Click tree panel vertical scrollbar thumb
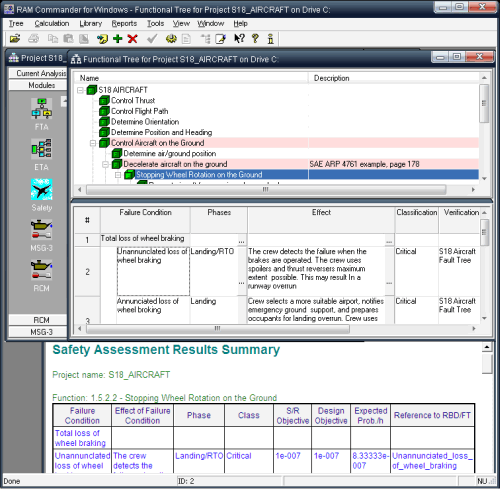This screenshot has height=489, width=500. pyautogui.click(x=484, y=103)
